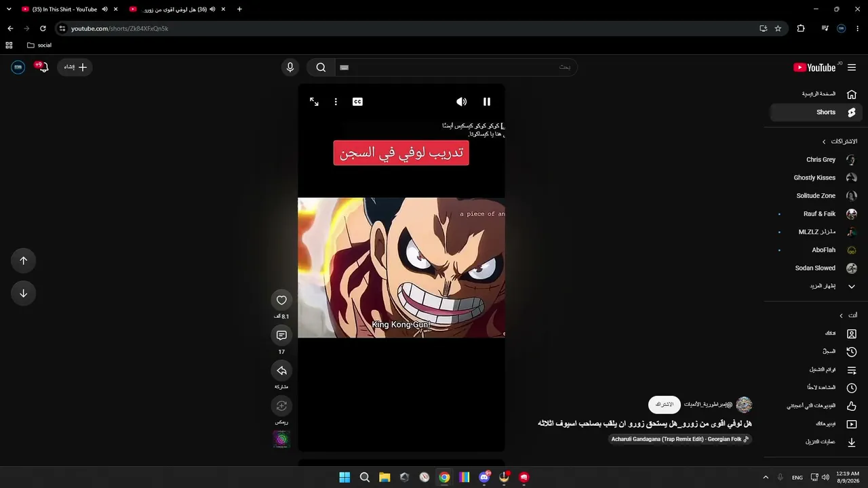Open the social bookmarks folder

(x=39, y=45)
